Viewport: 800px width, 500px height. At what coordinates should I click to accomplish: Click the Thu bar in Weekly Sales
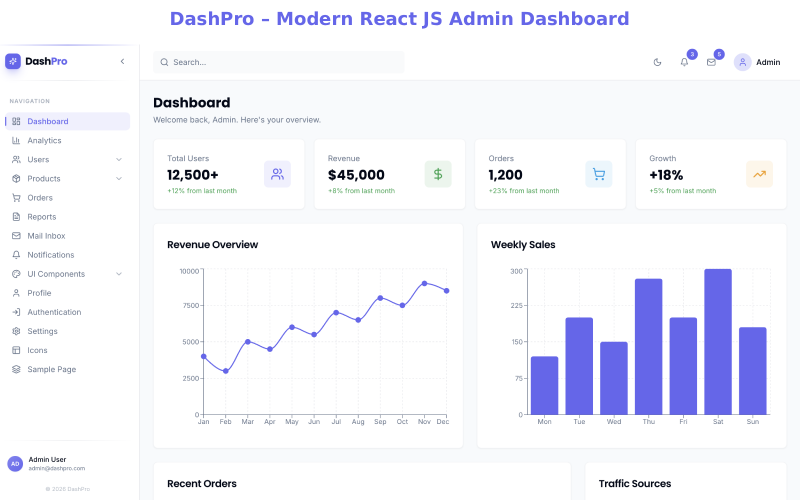(x=648, y=347)
